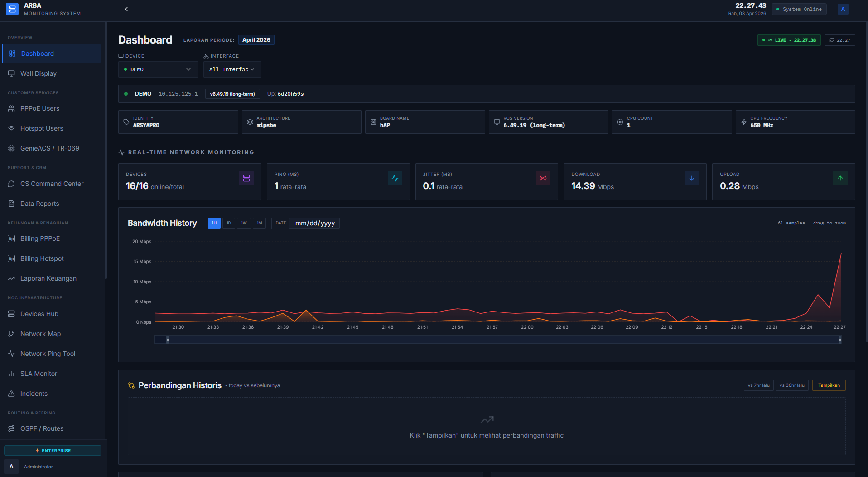The image size is (868, 477).
Task: Open Billing PPPoE page
Action: 52,238
